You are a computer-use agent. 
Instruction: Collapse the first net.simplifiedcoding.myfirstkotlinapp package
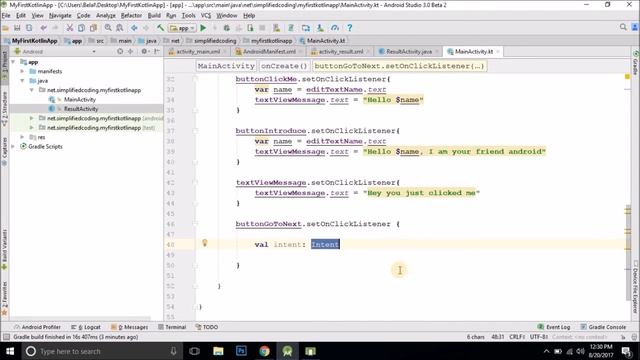point(32,90)
